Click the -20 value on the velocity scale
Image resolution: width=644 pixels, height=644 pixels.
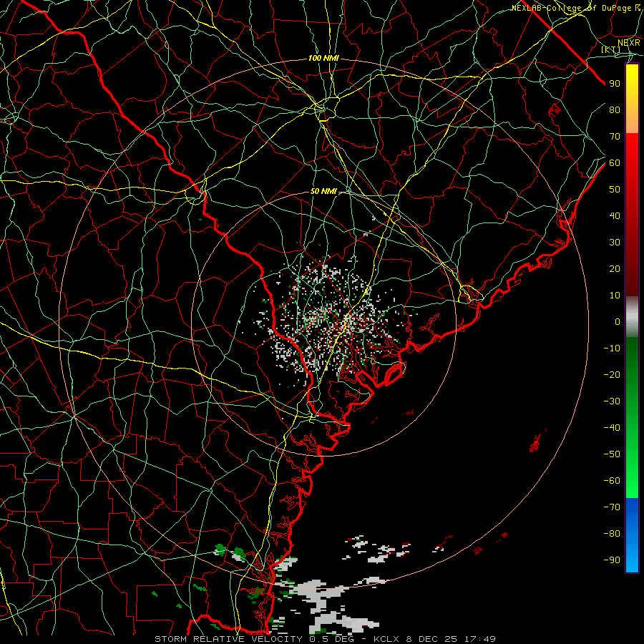point(612,375)
